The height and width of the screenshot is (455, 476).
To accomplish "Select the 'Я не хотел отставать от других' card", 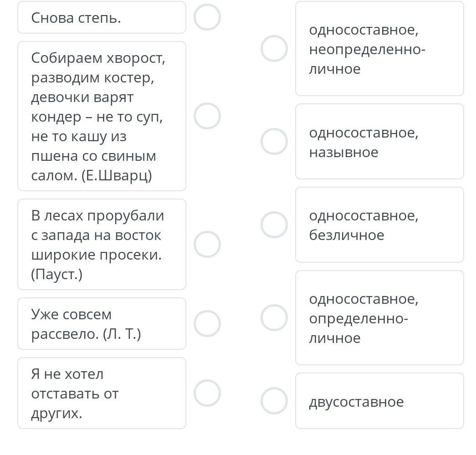I will 102,393.
